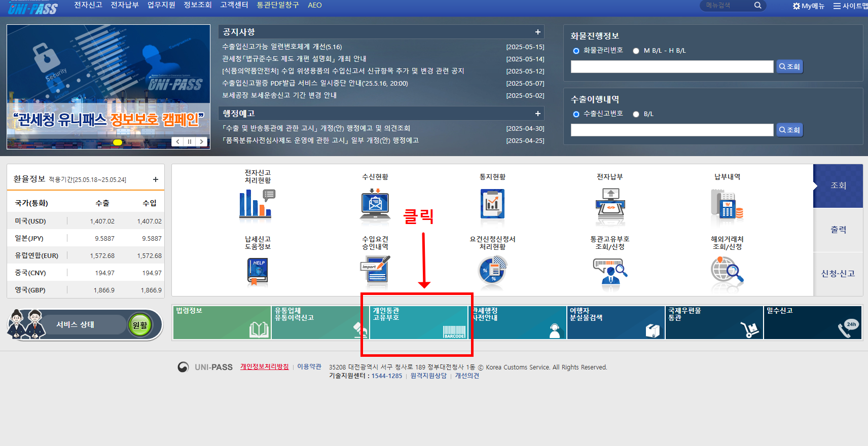Viewport: 868px width, 446px height.
Task: Open 품목분류사전심사제도 운영에 관한 고시 행정예고
Action: 320,140
